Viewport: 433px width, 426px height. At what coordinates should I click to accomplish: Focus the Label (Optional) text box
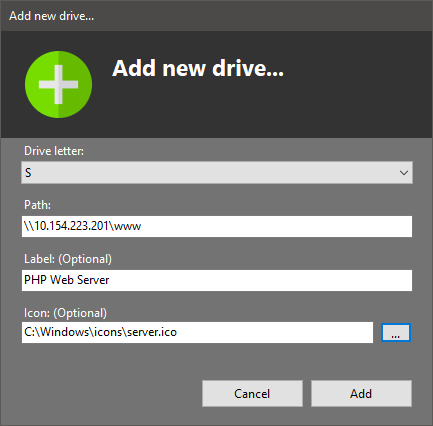(217, 280)
